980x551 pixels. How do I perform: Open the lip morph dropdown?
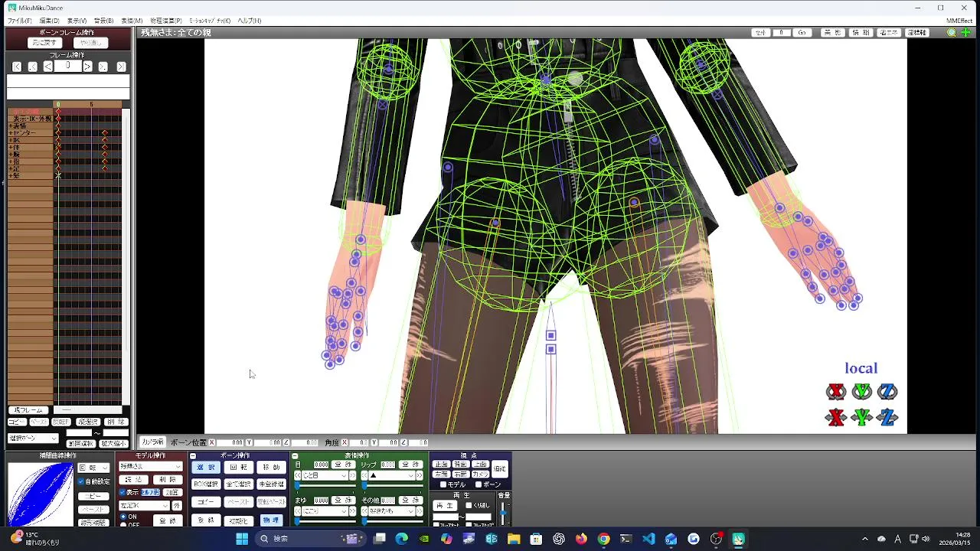coord(392,475)
